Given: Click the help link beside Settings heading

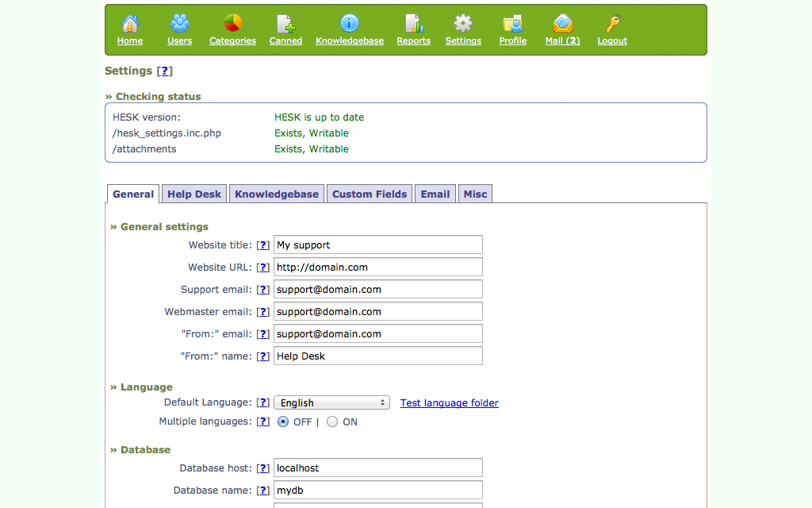Looking at the screenshot, I should [165, 71].
